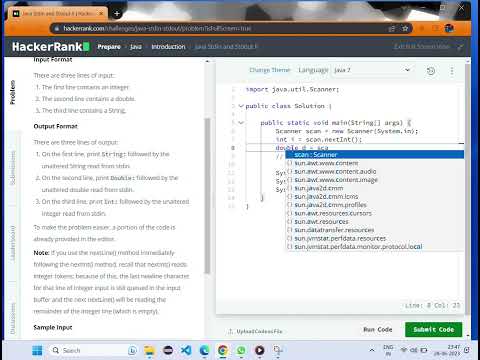Choose sun.jvmstat.perfdata.monitor.protocol.local suggestion
This screenshot has height=360, width=480.
(x=375, y=247)
